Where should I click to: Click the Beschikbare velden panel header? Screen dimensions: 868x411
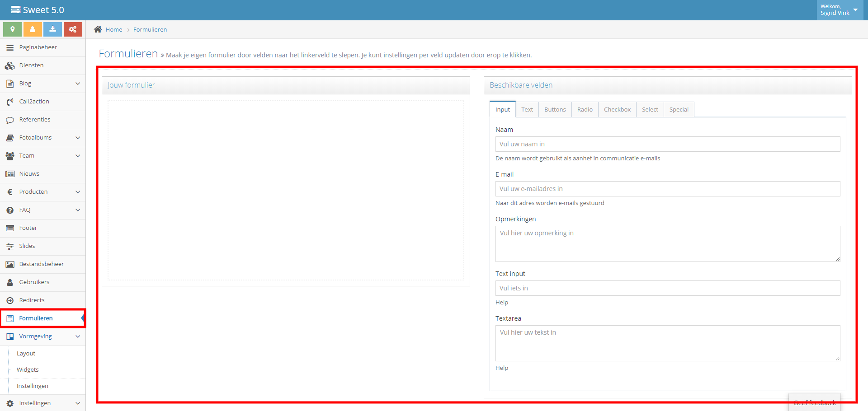click(668, 85)
